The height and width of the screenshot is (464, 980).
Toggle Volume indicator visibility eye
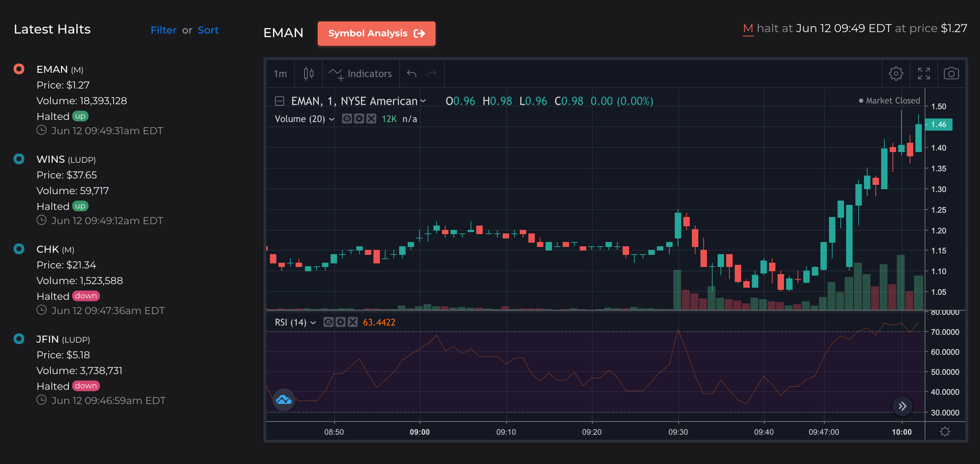pos(347,118)
